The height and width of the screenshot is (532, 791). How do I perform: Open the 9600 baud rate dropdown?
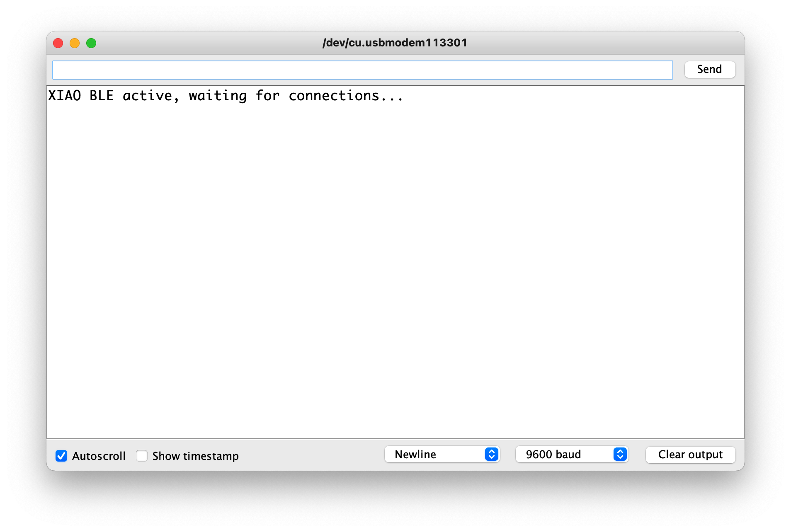click(572, 455)
